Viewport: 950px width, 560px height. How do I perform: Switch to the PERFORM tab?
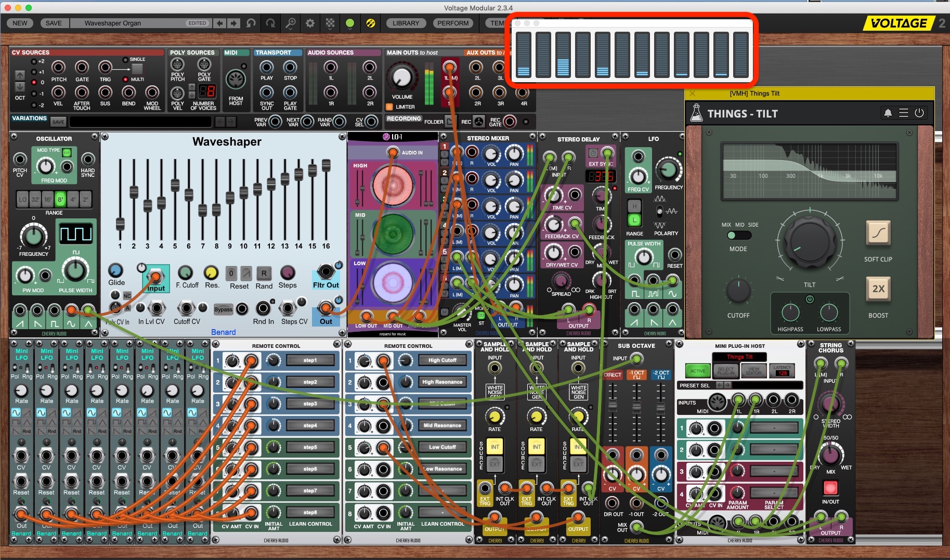[x=453, y=23]
